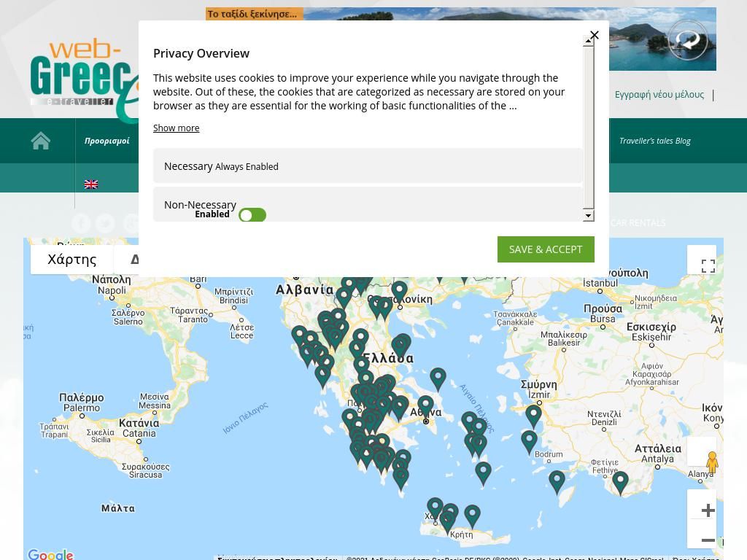Expand the Non-Necessary cookies section label
The image size is (747, 560).
click(200, 205)
